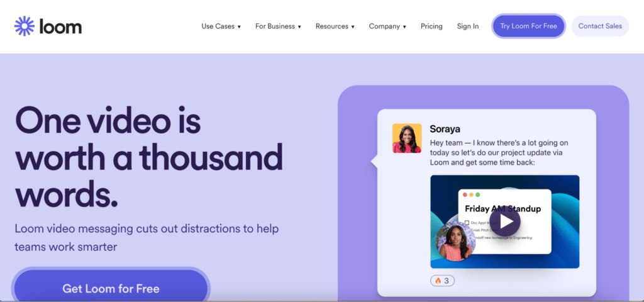Open the Use Cases dropdown menu
Image resolution: width=644 pixels, height=302 pixels.
click(221, 26)
